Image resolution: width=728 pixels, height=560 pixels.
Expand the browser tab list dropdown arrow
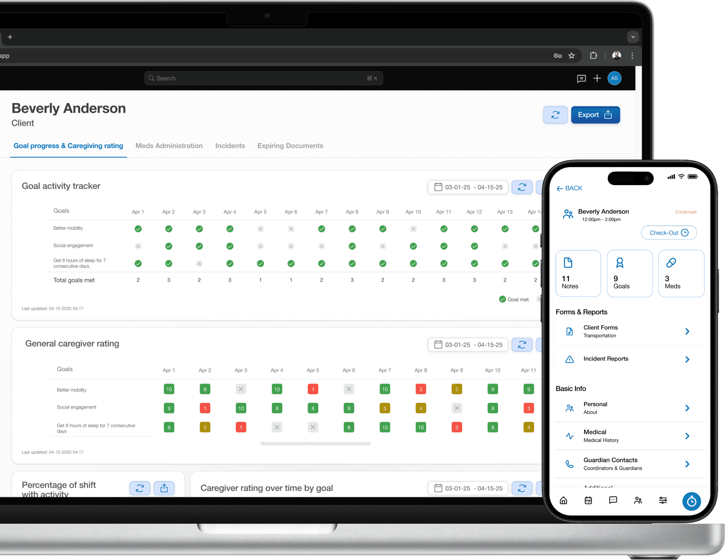click(x=633, y=37)
